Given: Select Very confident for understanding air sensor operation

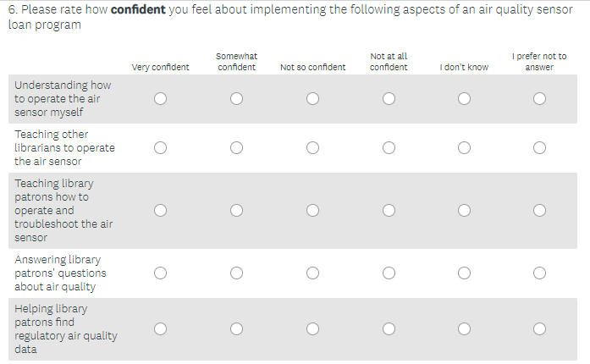Looking at the screenshot, I should (x=160, y=99).
